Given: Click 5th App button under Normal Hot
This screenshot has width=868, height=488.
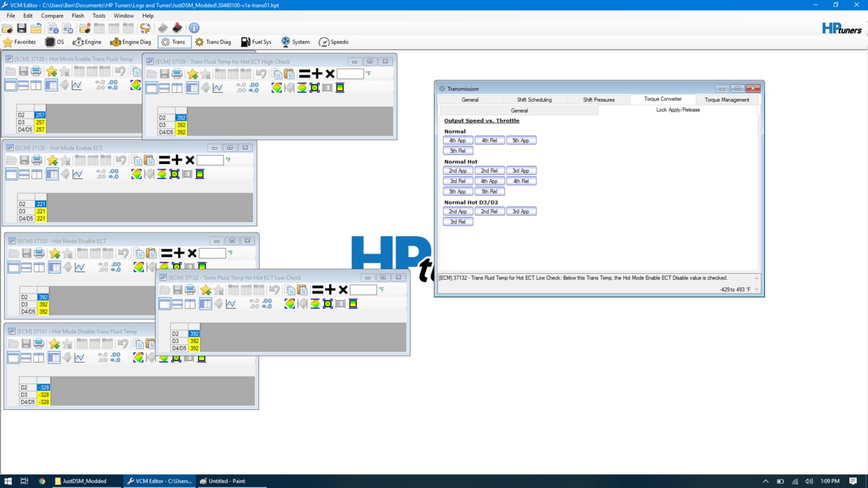Looking at the screenshot, I should (458, 191).
